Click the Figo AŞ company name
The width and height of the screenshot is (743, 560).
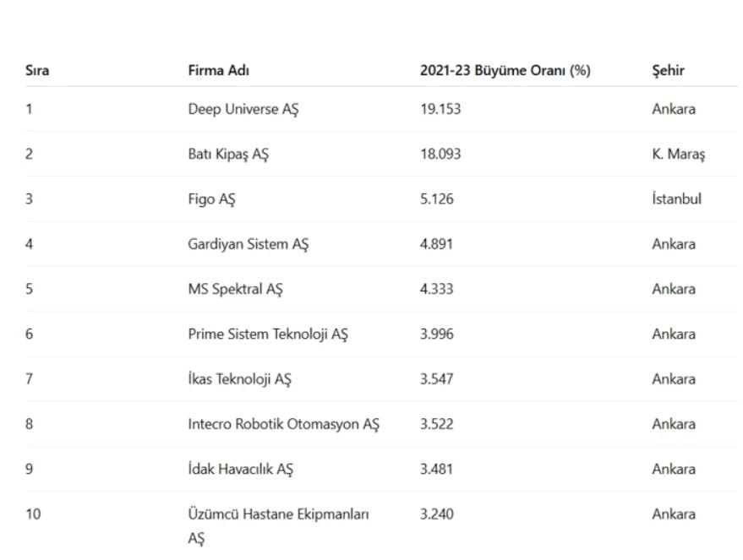coord(211,199)
